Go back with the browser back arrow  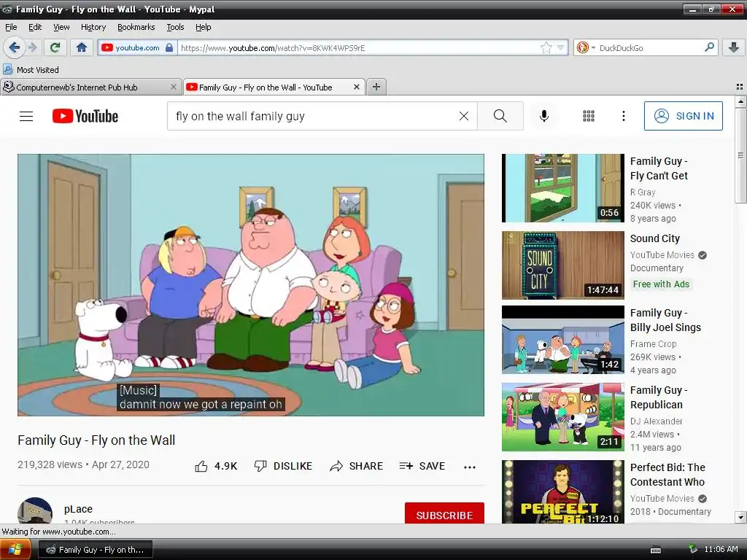pyautogui.click(x=15, y=47)
